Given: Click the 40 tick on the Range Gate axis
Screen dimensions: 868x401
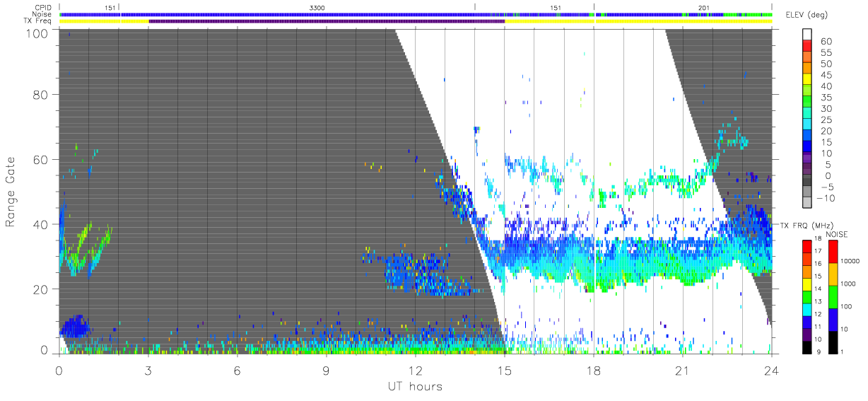Looking at the screenshot, I should click(x=40, y=224).
